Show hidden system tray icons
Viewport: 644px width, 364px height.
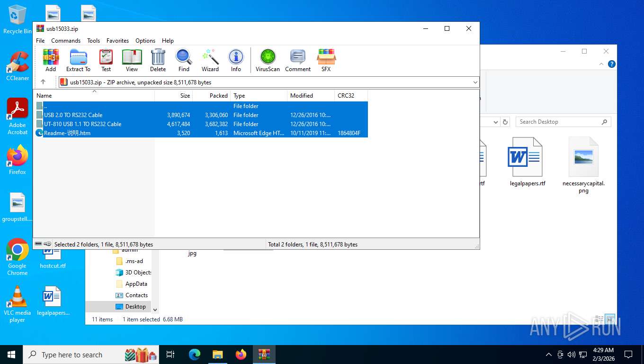548,355
